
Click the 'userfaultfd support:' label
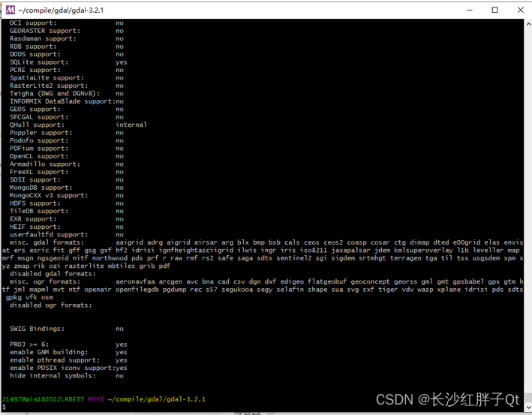pos(49,234)
